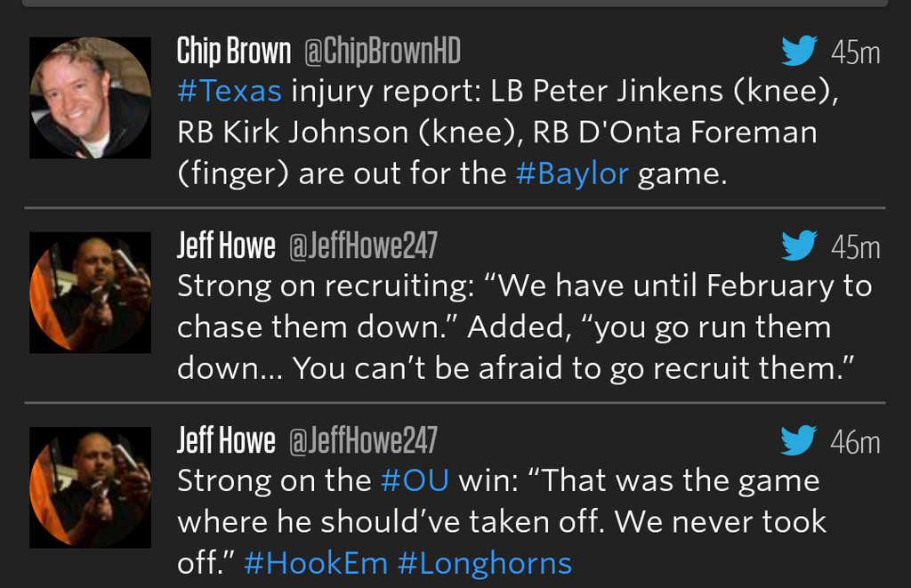Viewport: 911px width, 588px height.
Task: Open the @JeffHowe247 handle on the #OU tweet
Action: click(363, 440)
